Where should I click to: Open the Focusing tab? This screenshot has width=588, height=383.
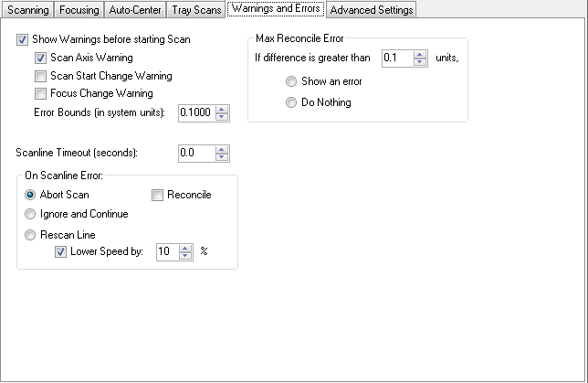point(82,10)
